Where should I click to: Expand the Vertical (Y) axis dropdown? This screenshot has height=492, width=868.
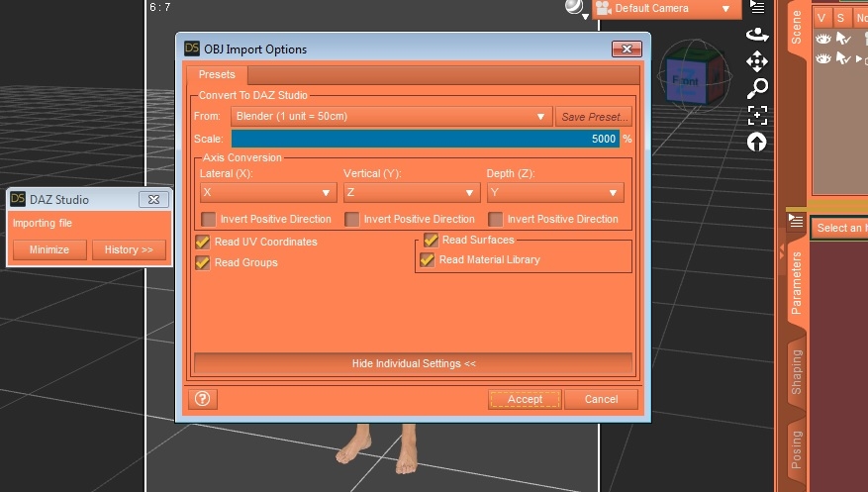tap(411, 193)
